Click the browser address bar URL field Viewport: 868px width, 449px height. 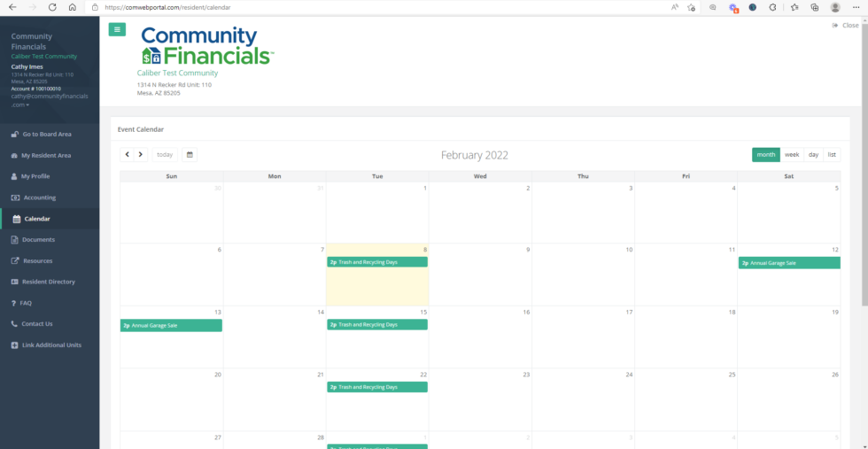(354, 7)
